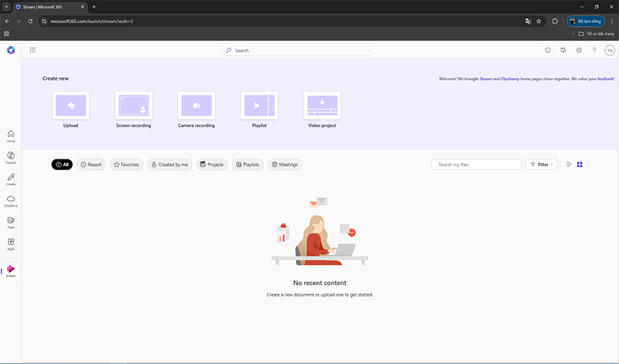Start a Screen recording
This screenshot has width=619, height=364.
pyautogui.click(x=133, y=110)
